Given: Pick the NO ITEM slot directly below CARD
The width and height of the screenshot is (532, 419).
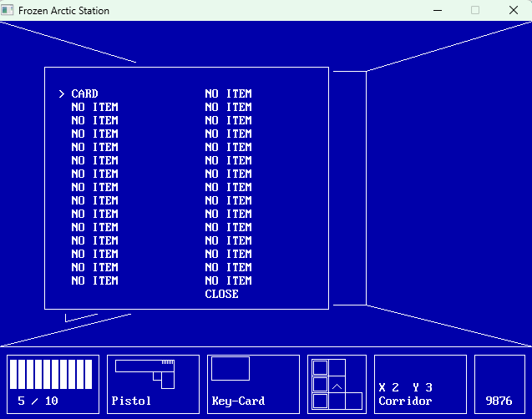Looking at the screenshot, I should point(94,107).
